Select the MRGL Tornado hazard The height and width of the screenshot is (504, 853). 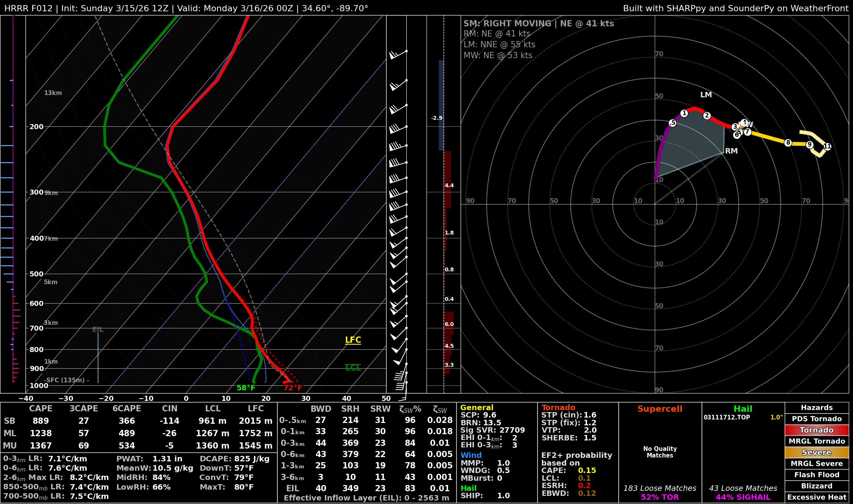point(817,441)
